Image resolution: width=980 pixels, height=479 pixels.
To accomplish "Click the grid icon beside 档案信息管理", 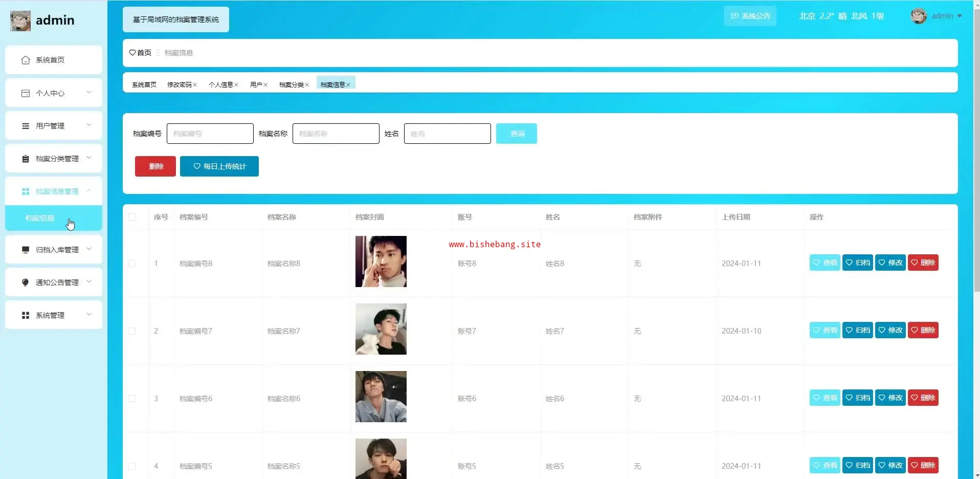I will click(26, 191).
